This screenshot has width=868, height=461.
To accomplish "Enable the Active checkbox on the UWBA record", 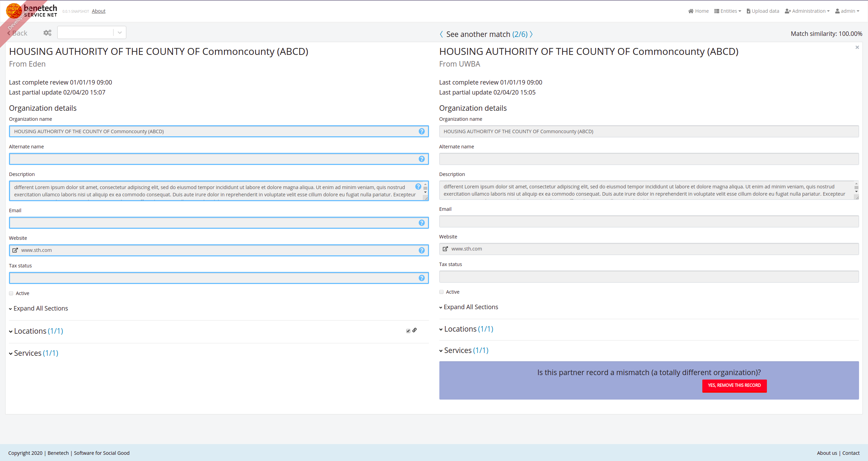I will tap(441, 292).
